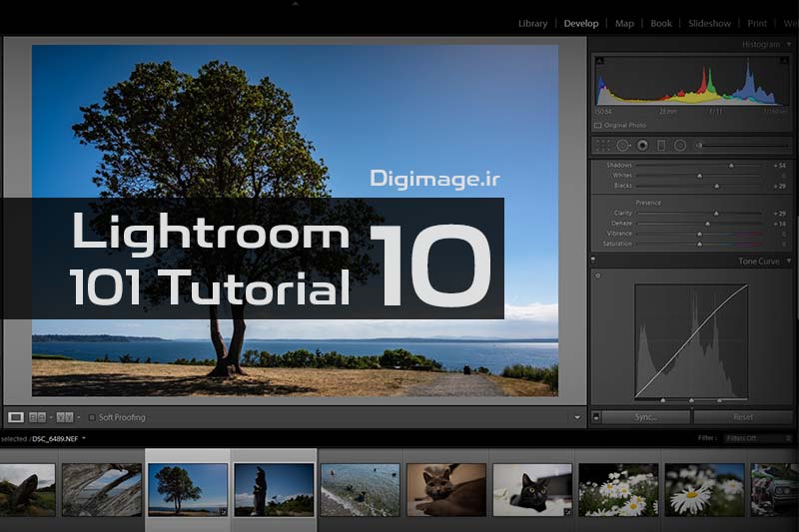This screenshot has height=532, width=799.
Task: Switch to Reference view mode
Action: [37, 417]
